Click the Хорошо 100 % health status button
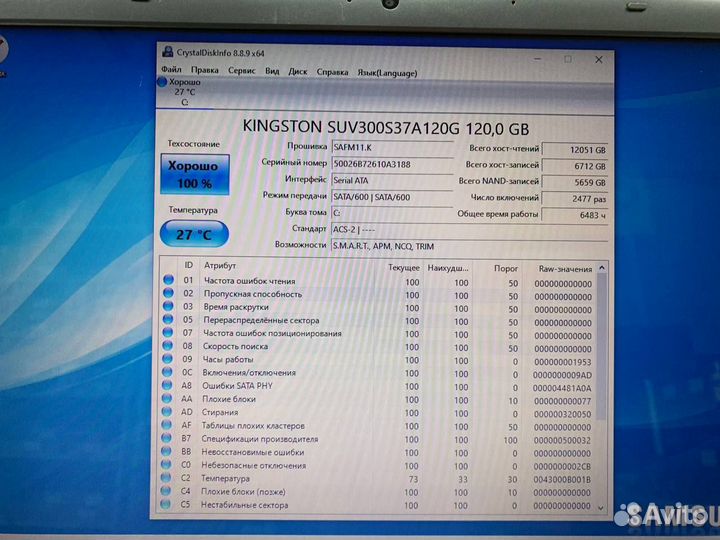 tap(195, 174)
